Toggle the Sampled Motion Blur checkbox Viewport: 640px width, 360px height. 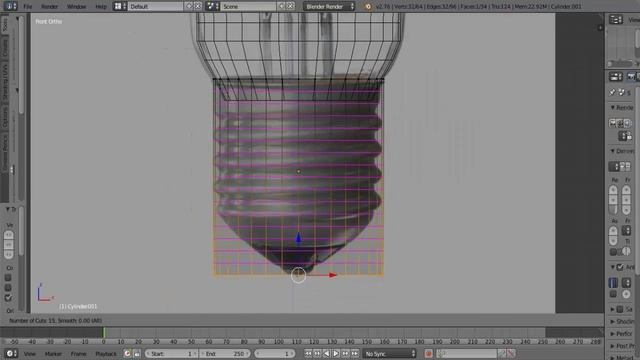click(620, 309)
